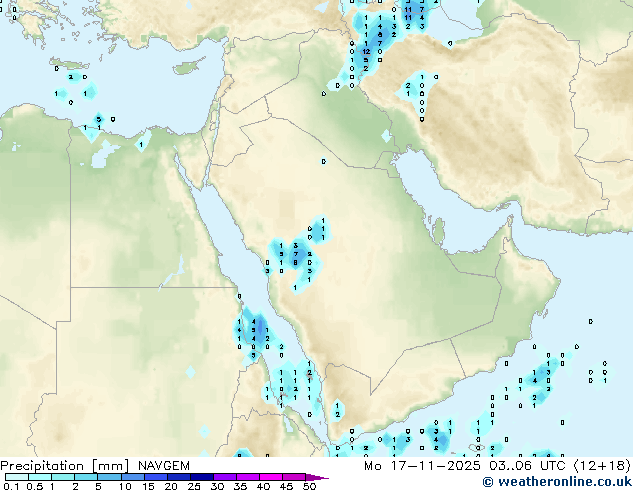Select the legend color between 2 and 5

(86, 477)
